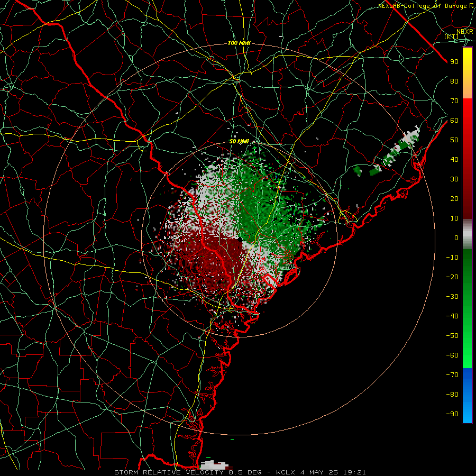Click the -90 value on the velocity scale
The image size is (476, 476).
click(x=452, y=414)
